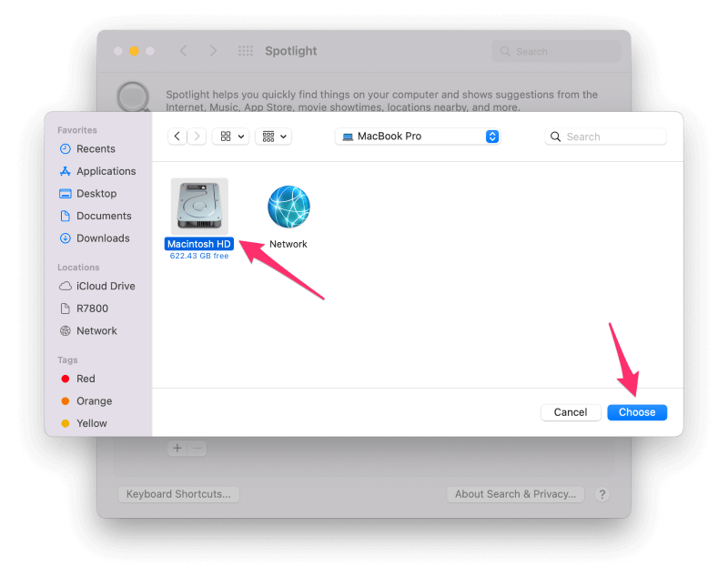Select the Network globe icon
728x577 pixels.
pyautogui.click(x=288, y=207)
